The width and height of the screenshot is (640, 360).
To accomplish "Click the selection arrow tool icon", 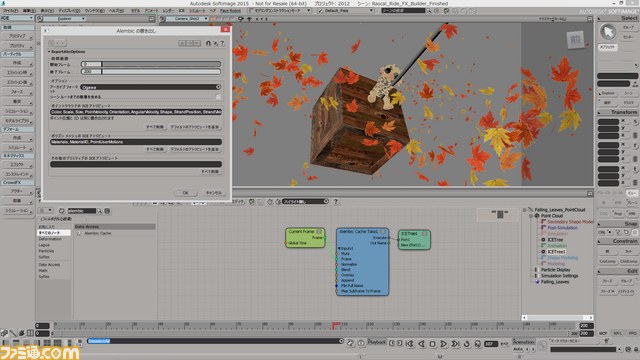I will click(608, 32).
